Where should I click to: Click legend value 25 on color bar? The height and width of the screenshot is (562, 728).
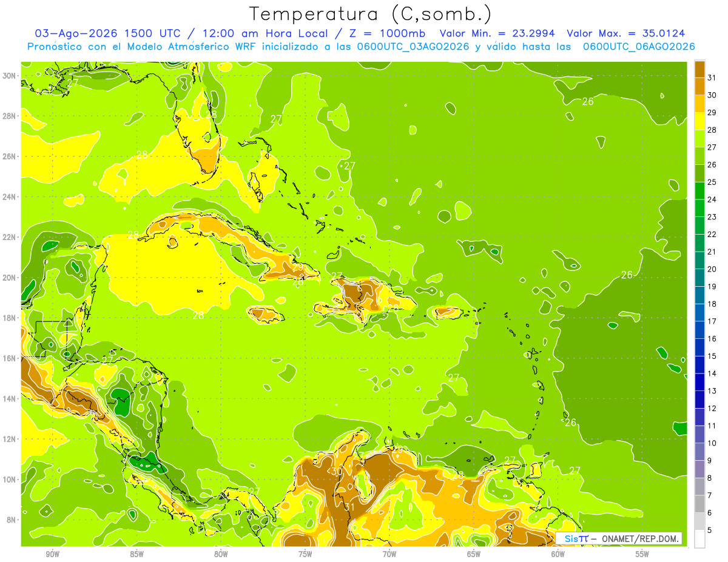[x=712, y=182]
